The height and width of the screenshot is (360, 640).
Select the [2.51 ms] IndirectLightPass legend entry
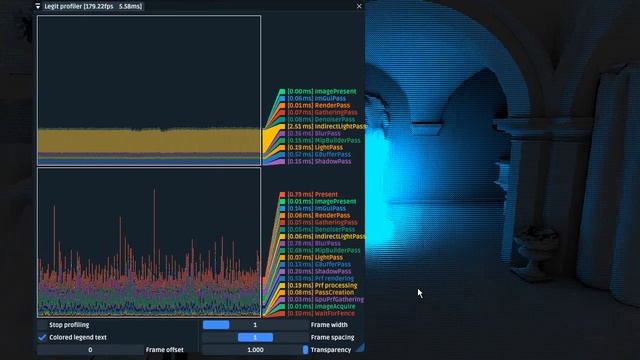tap(327, 127)
